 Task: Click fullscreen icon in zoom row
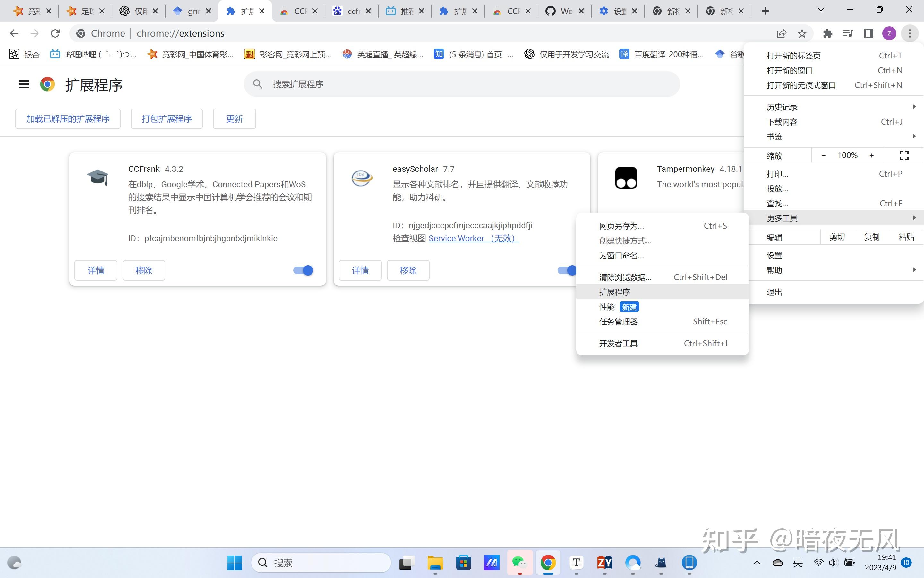coord(904,155)
